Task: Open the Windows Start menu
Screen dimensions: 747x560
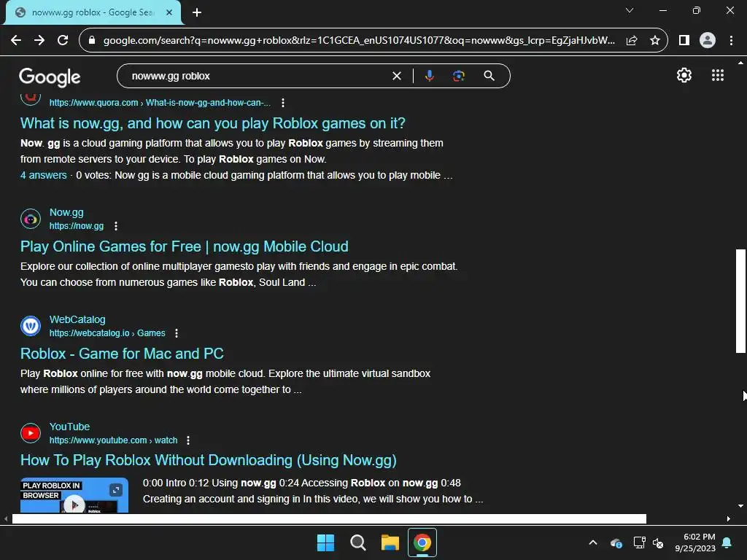Action: (x=326, y=542)
